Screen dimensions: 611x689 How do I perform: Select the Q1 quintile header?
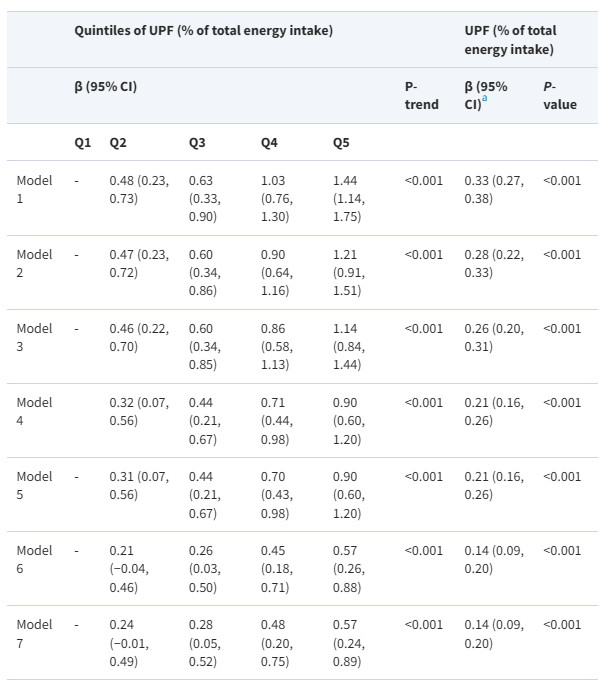pos(82,143)
